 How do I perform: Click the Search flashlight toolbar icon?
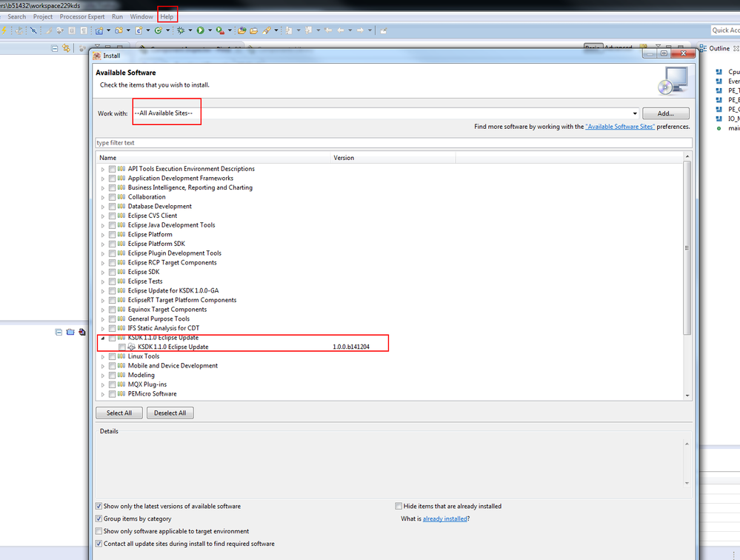pyautogui.click(x=267, y=30)
